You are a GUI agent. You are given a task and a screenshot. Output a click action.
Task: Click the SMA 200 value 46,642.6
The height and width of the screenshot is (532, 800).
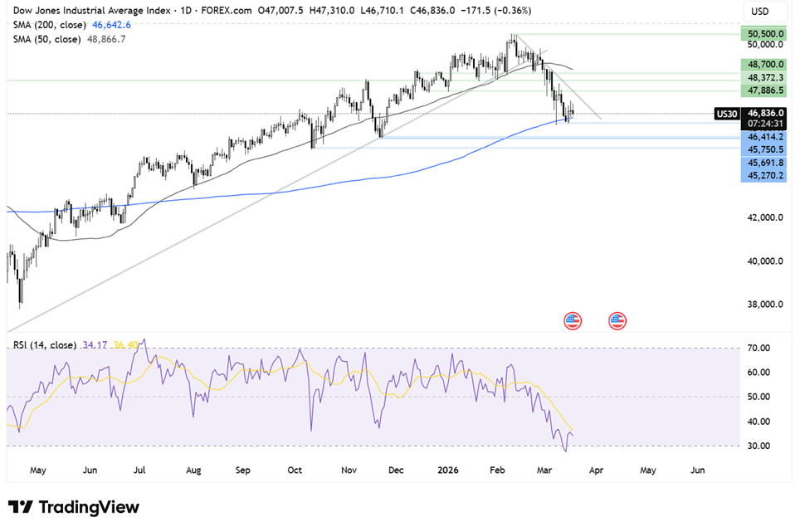[111, 24]
